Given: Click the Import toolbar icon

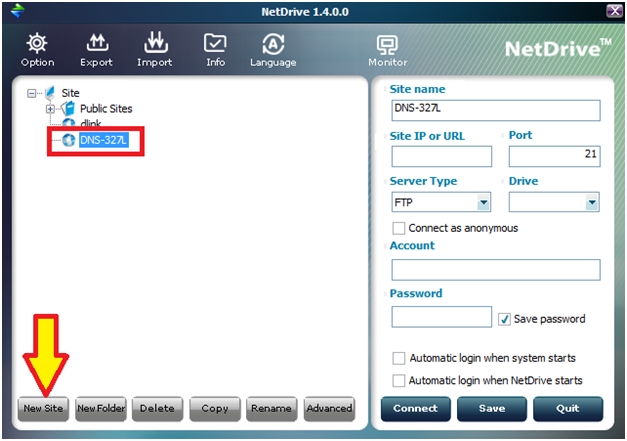Looking at the screenshot, I should click(154, 43).
